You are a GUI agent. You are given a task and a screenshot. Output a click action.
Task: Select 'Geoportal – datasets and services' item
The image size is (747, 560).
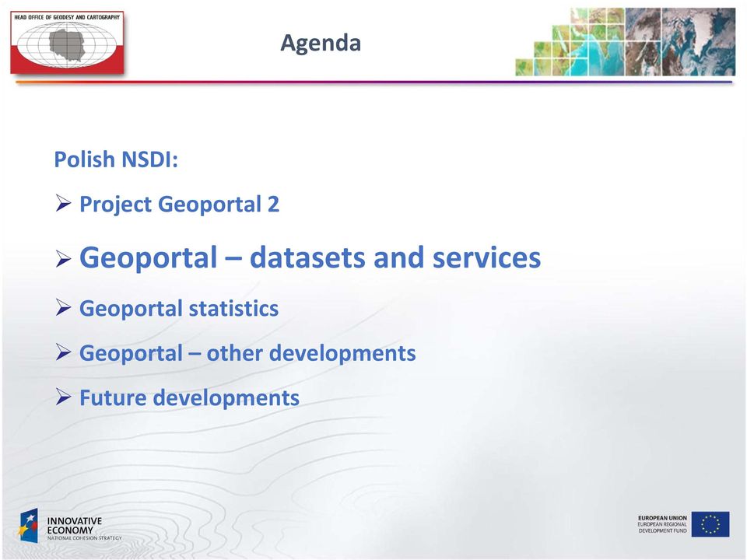pos(310,257)
